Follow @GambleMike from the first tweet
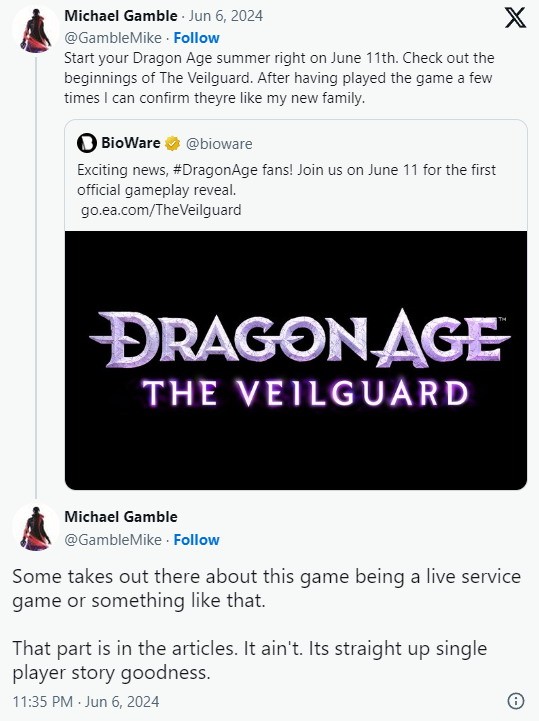Viewport: 539px width, 721px height. click(x=196, y=38)
